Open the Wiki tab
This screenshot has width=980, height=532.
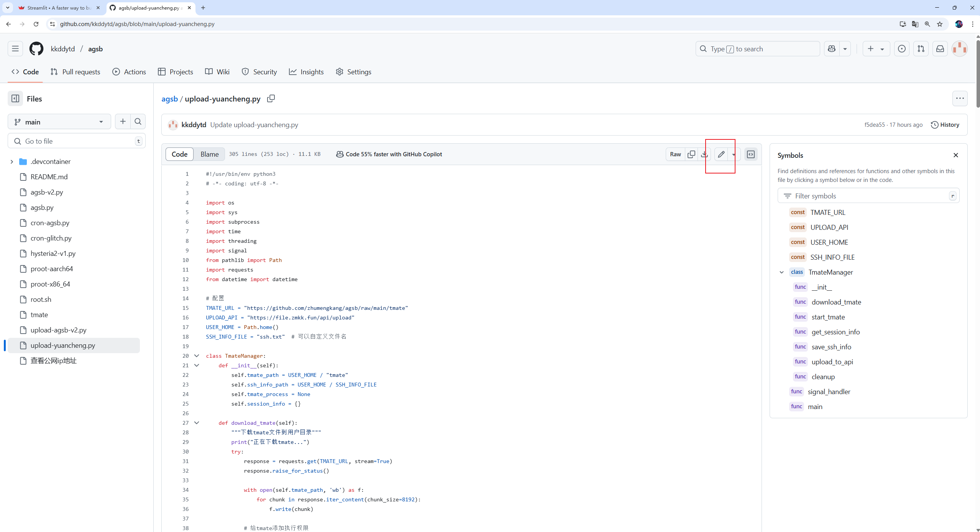coord(217,72)
